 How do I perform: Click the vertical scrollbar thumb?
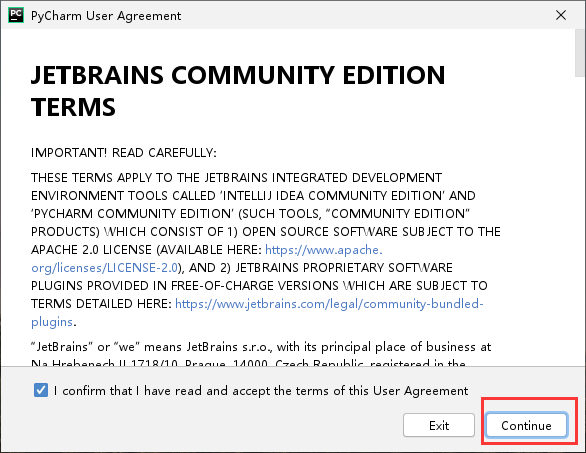(x=580, y=53)
